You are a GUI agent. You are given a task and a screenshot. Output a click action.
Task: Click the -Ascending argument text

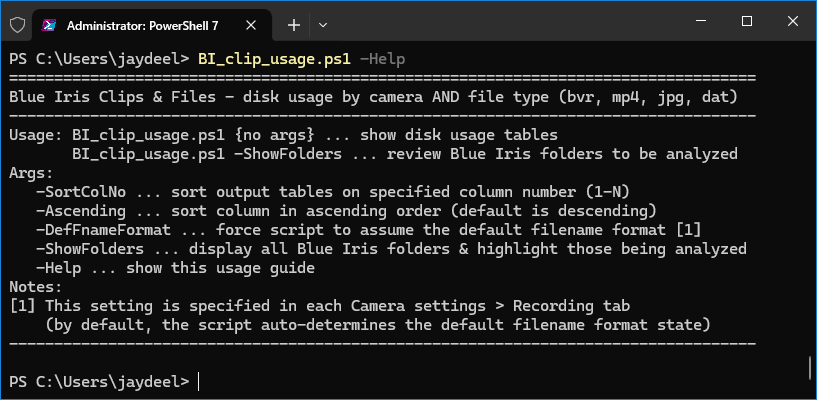coord(81,211)
